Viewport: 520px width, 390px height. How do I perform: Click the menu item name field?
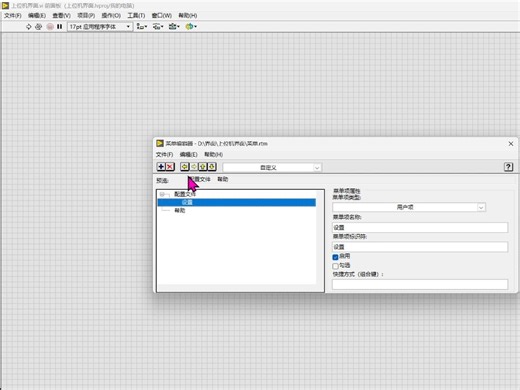pyautogui.click(x=420, y=227)
